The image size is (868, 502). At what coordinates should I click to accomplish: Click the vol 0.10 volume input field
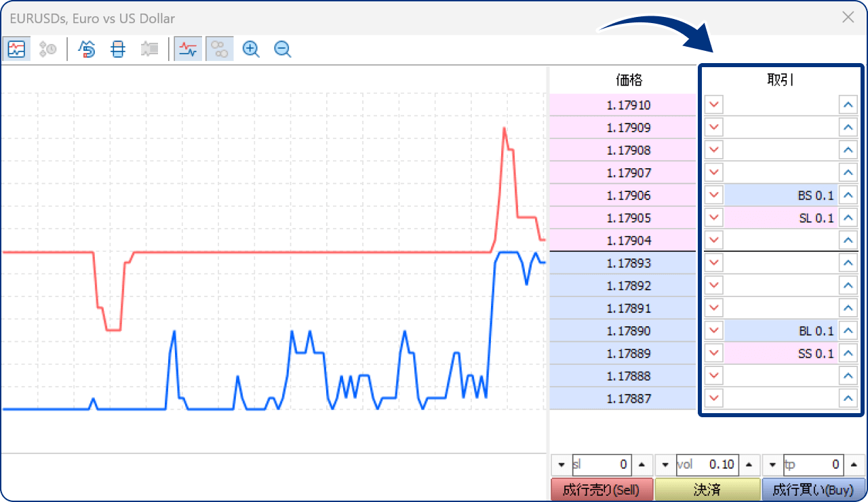click(707, 465)
